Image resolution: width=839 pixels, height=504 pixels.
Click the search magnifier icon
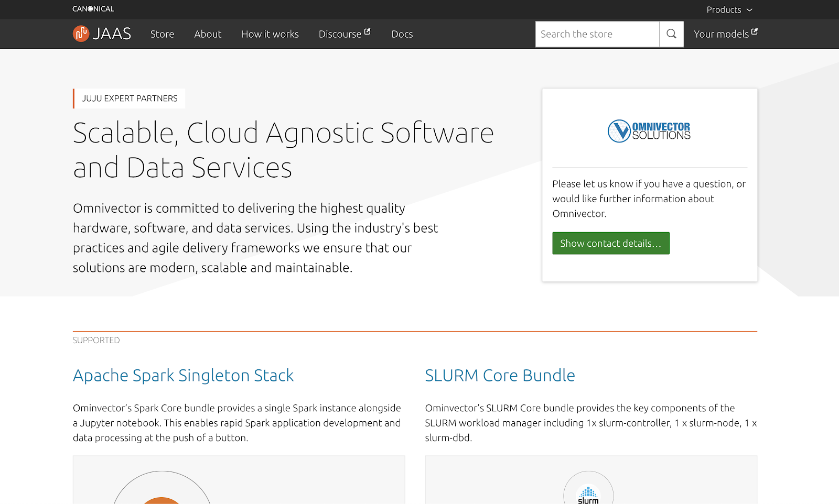[671, 34]
